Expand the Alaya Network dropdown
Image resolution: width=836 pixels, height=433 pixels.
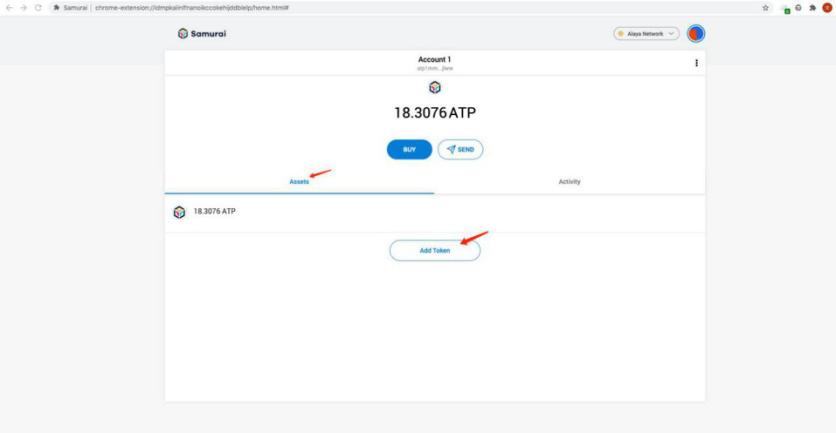pyautogui.click(x=647, y=33)
